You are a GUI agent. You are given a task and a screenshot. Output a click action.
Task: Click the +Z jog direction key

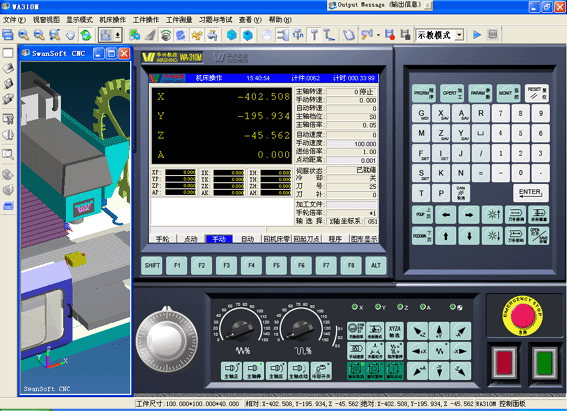(x=418, y=331)
